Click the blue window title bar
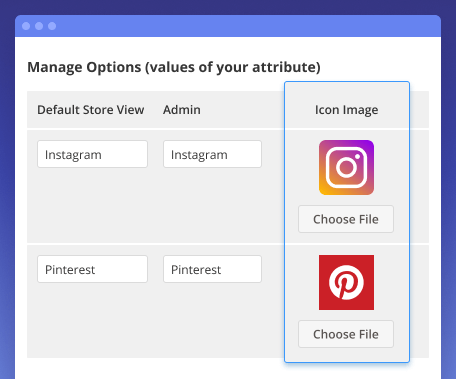The width and height of the screenshot is (456, 379). pyautogui.click(x=228, y=26)
